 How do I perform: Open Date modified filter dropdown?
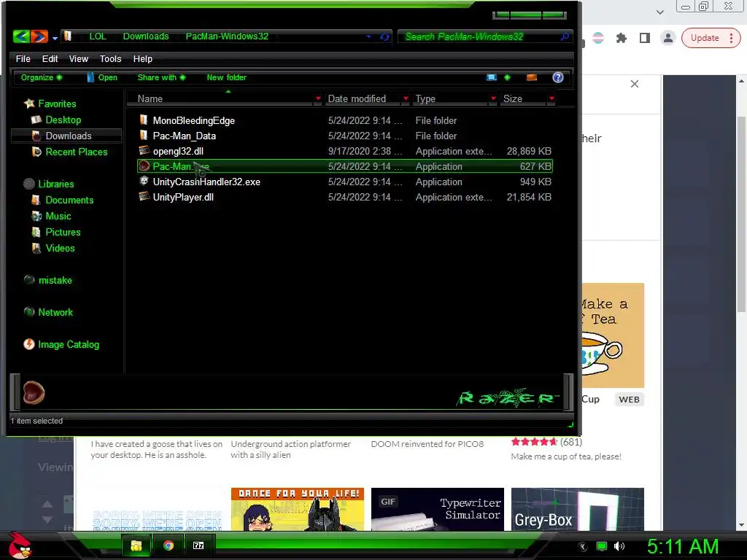(406, 98)
